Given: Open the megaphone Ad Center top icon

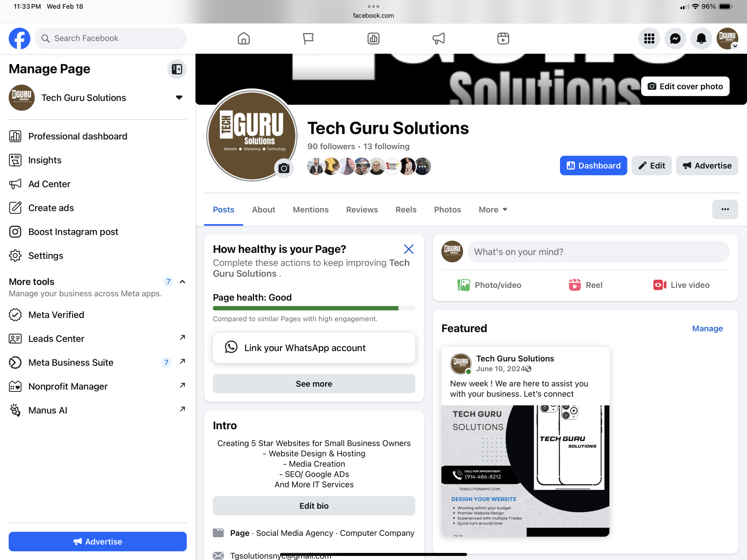Looking at the screenshot, I should (438, 38).
